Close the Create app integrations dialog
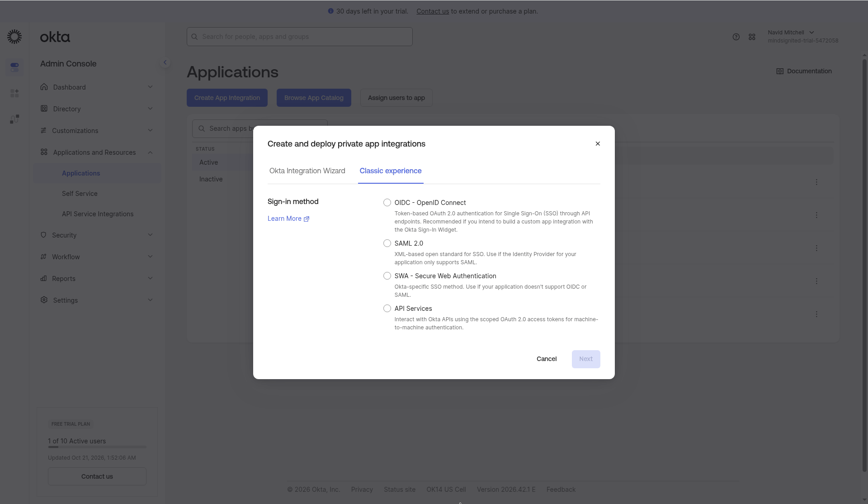Image resolution: width=868 pixels, height=504 pixels. (598, 143)
